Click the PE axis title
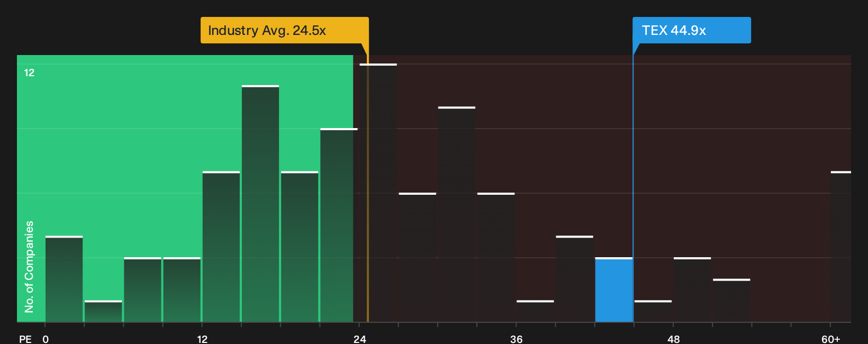Viewport: 868px width, 344px height. point(25,339)
